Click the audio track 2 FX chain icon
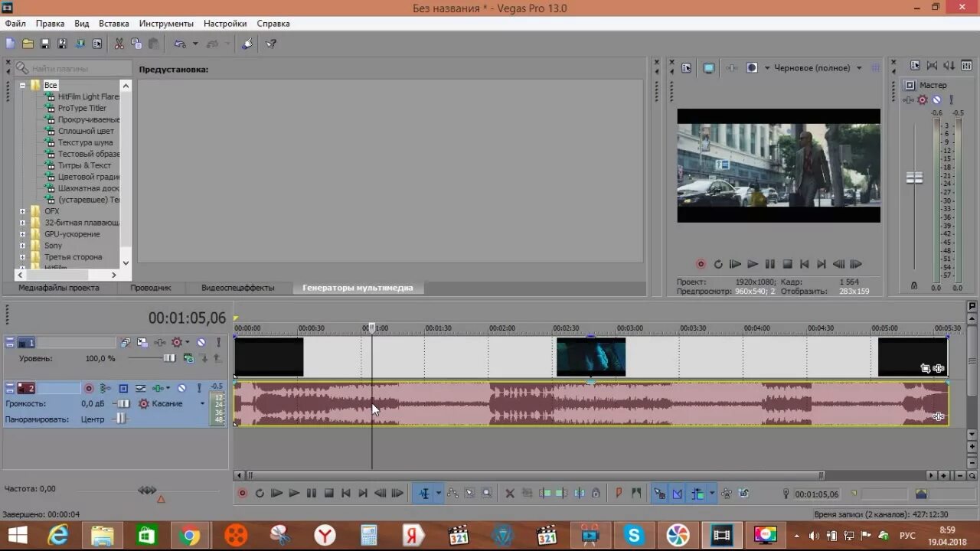The width and height of the screenshot is (980, 551). tap(156, 389)
